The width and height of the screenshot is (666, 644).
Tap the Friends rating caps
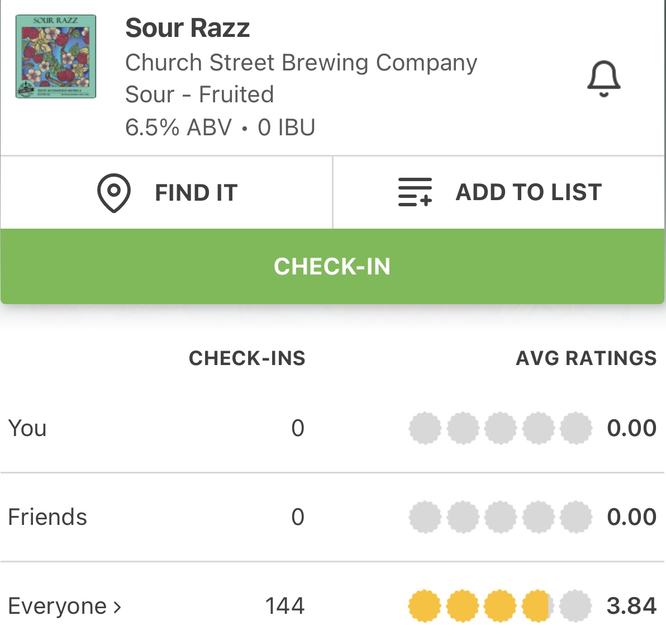click(500, 517)
